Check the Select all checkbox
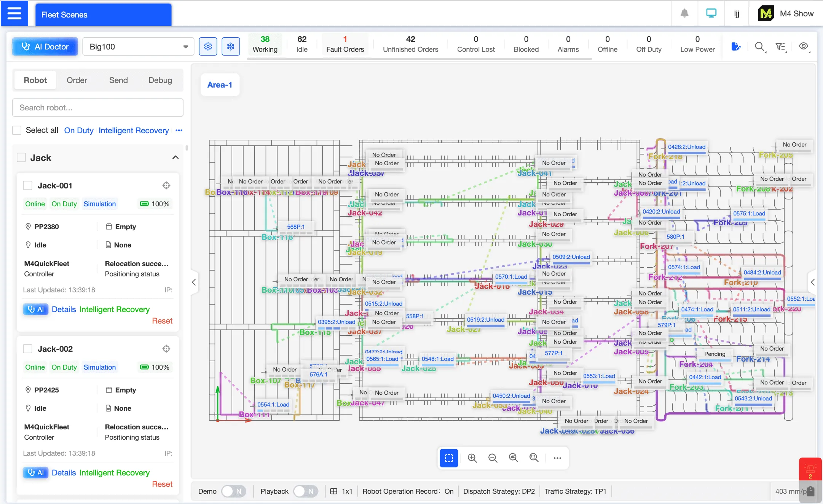This screenshot has height=504, width=823. 17,131
